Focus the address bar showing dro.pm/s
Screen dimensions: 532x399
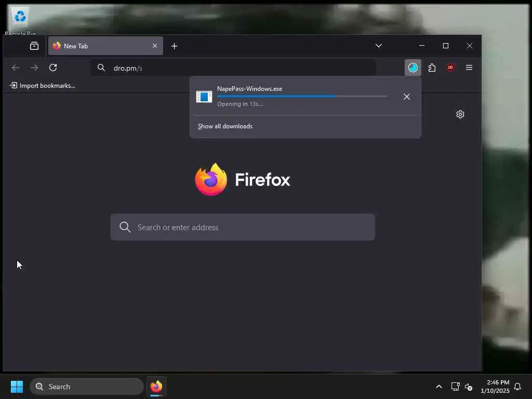coord(233,68)
